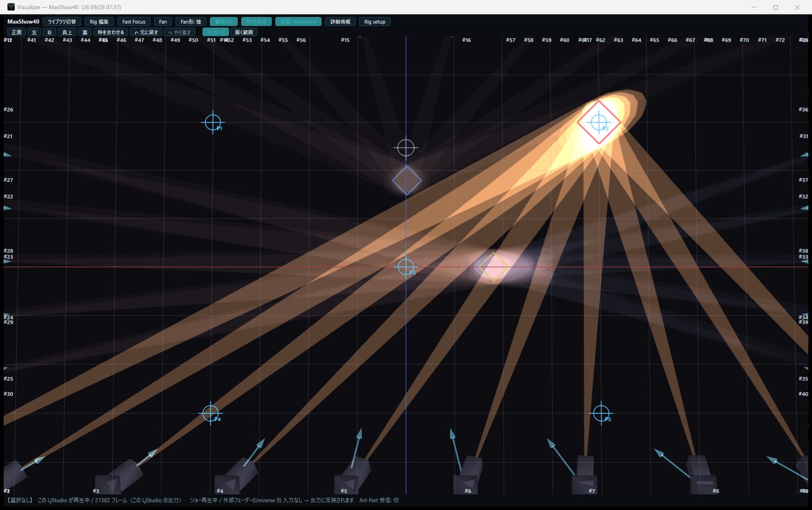Click the Art-Net 受信 status text

(x=379, y=500)
